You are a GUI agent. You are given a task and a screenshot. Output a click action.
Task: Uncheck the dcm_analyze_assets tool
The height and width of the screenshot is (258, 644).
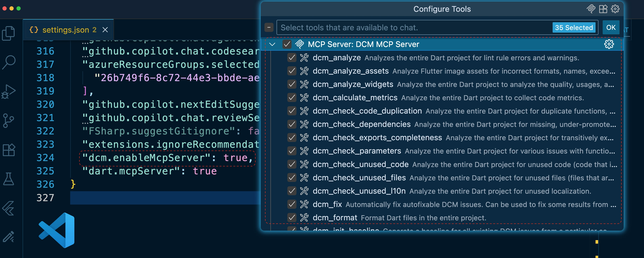pos(292,71)
